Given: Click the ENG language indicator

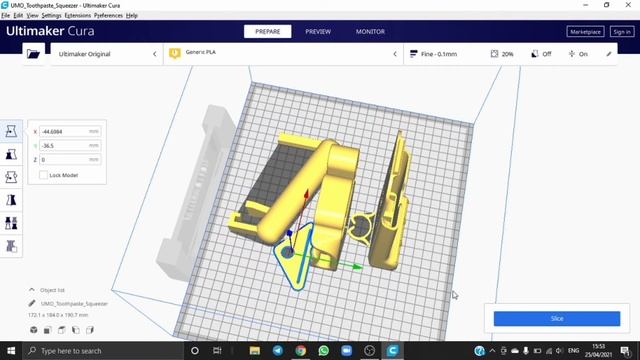Looking at the screenshot, I should click(x=573, y=351).
